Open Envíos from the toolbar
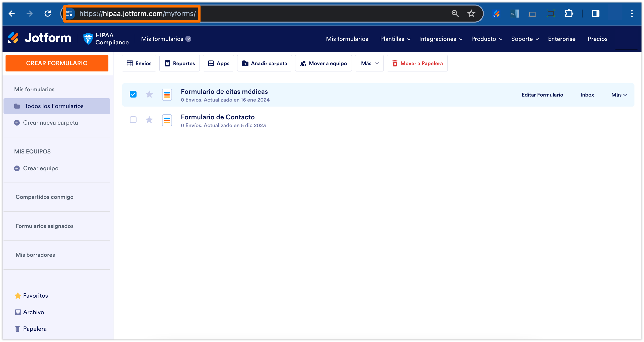This screenshot has height=342, width=644. [139, 63]
